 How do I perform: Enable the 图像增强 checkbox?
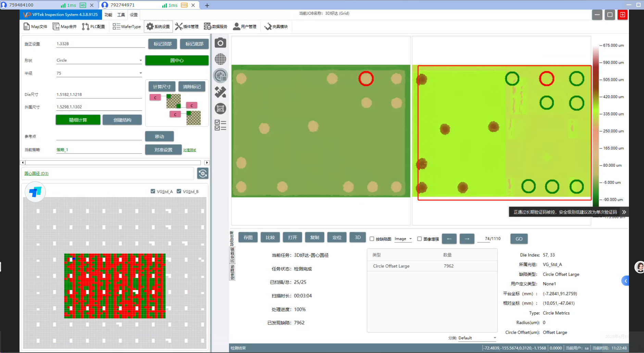click(419, 239)
